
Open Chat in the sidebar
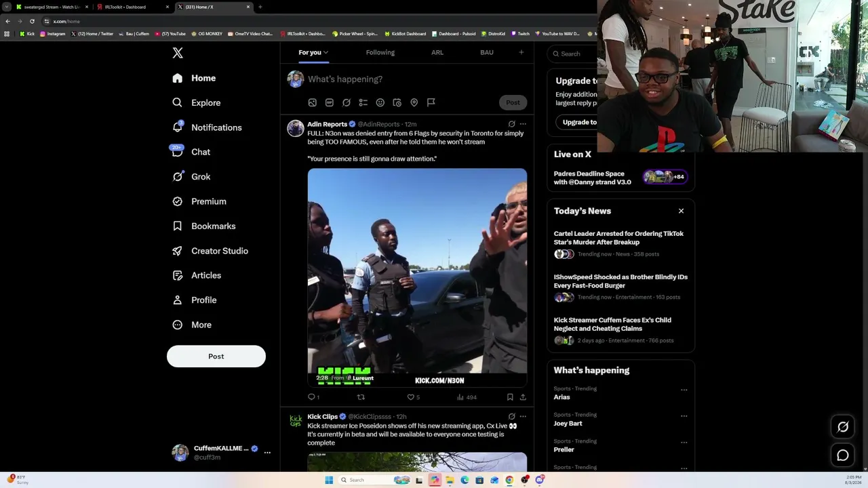click(x=191, y=152)
